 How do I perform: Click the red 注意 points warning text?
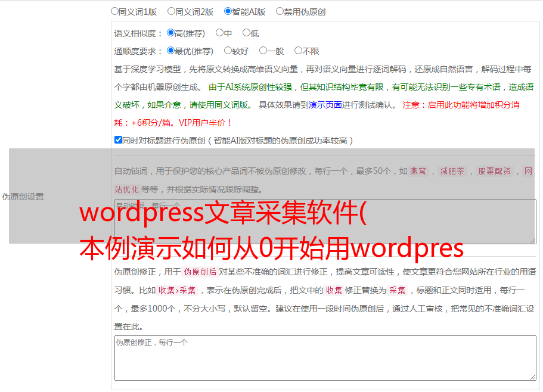[317, 114]
